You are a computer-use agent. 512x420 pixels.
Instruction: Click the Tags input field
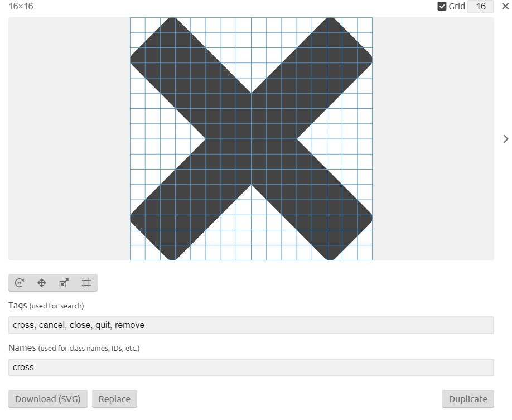click(251, 325)
